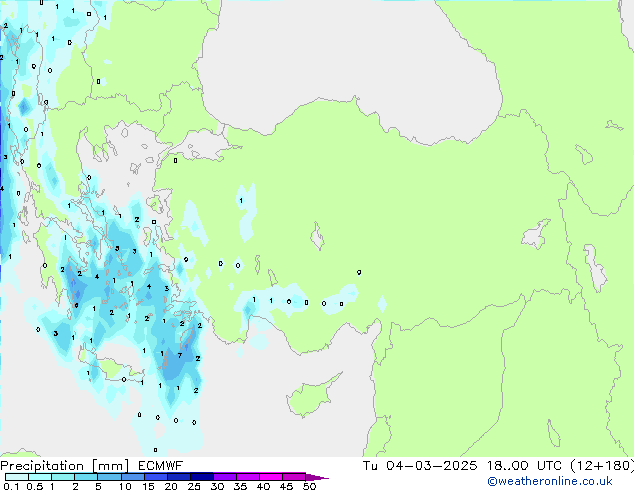Click the island of Cyprus on map
Viewport: 634px width, 490px height.
pos(311,396)
